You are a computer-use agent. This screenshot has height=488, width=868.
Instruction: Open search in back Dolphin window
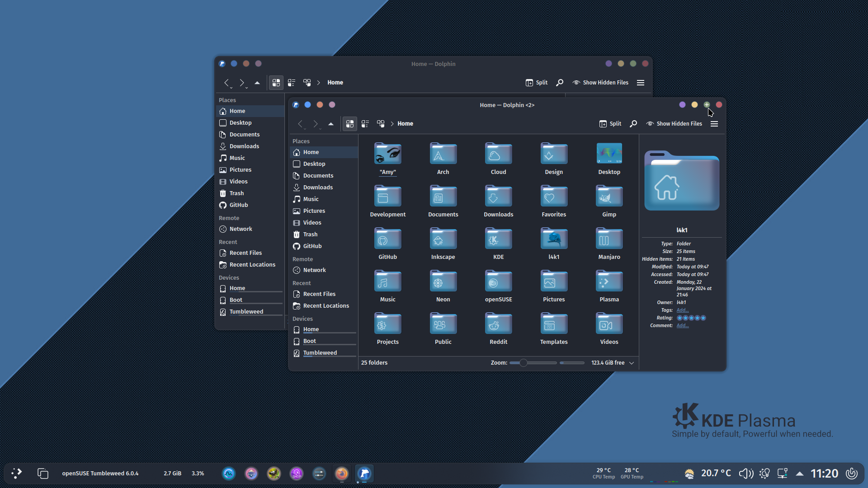pyautogui.click(x=560, y=83)
